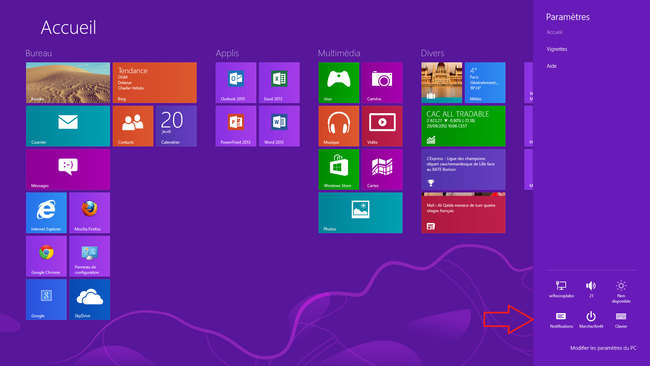This screenshot has height=366, width=650.
Task: Open the SkyDrive tile
Action: coord(90,299)
